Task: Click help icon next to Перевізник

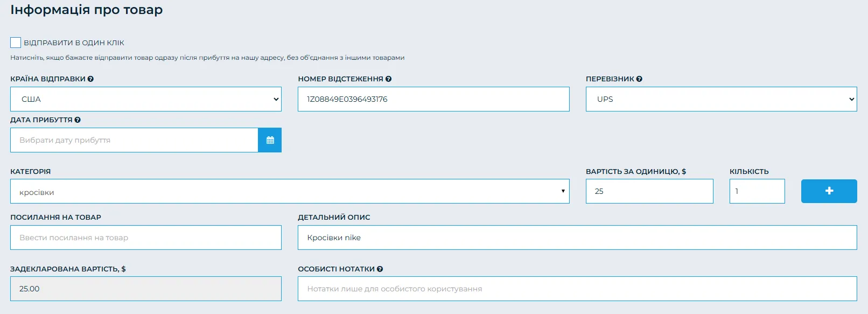Action: click(639, 79)
